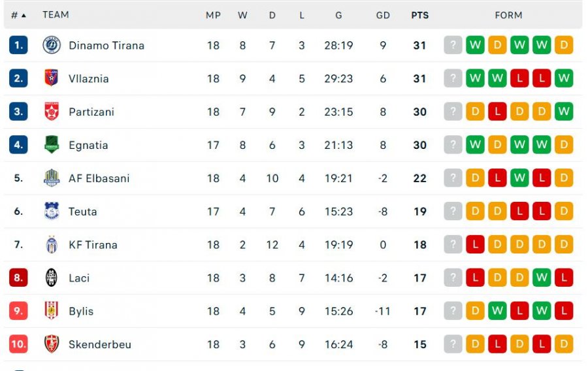Click the Partizani club crest
The width and height of the screenshot is (588, 371).
[x=52, y=112]
